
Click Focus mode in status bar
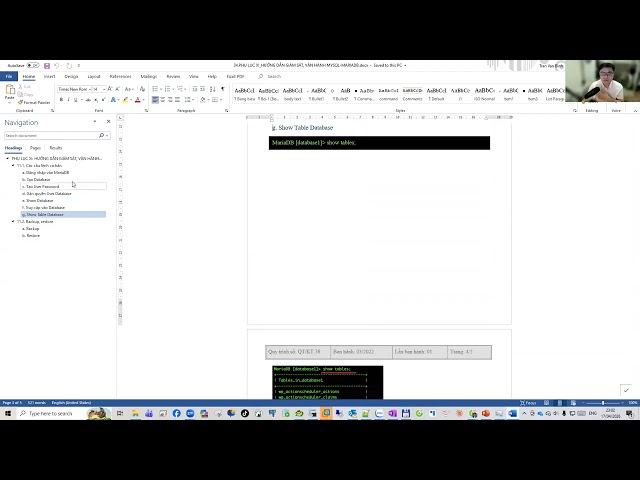(528, 403)
